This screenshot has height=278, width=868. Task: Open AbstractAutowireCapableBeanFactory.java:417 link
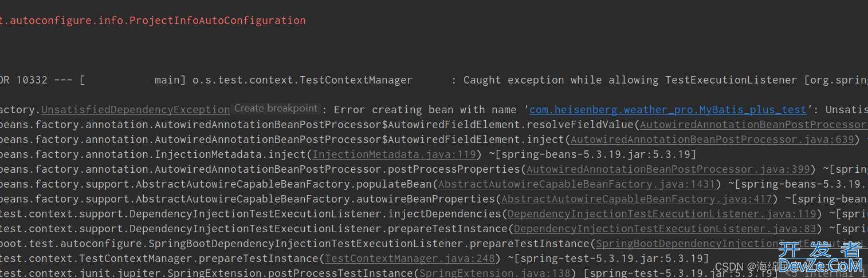pos(637,199)
